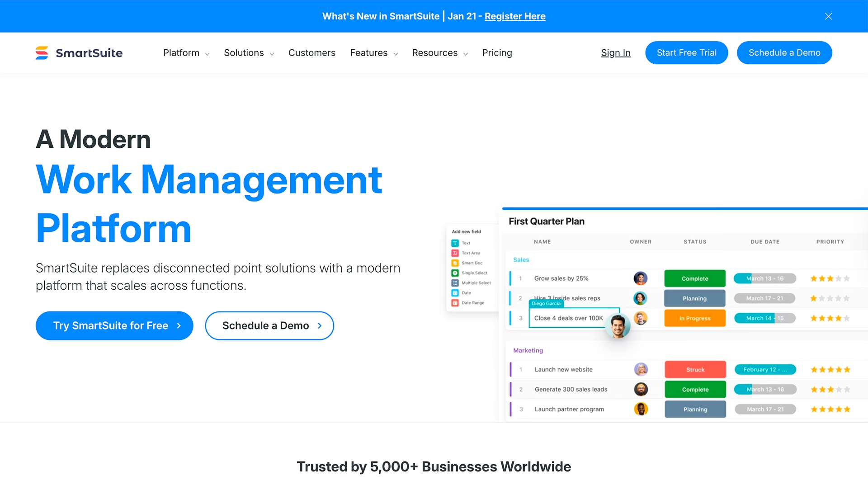Select the Text field type icon
Screen dimensions: 868x499
click(455, 243)
